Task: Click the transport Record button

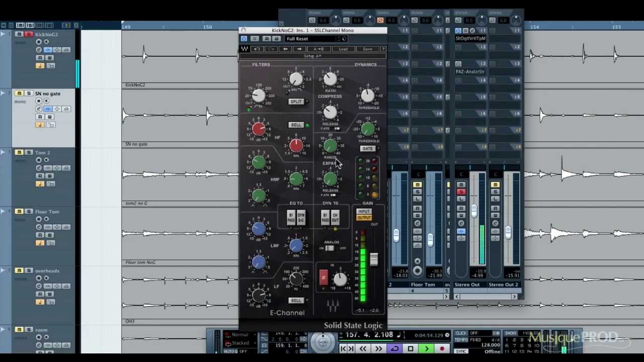Action: (442, 348)
